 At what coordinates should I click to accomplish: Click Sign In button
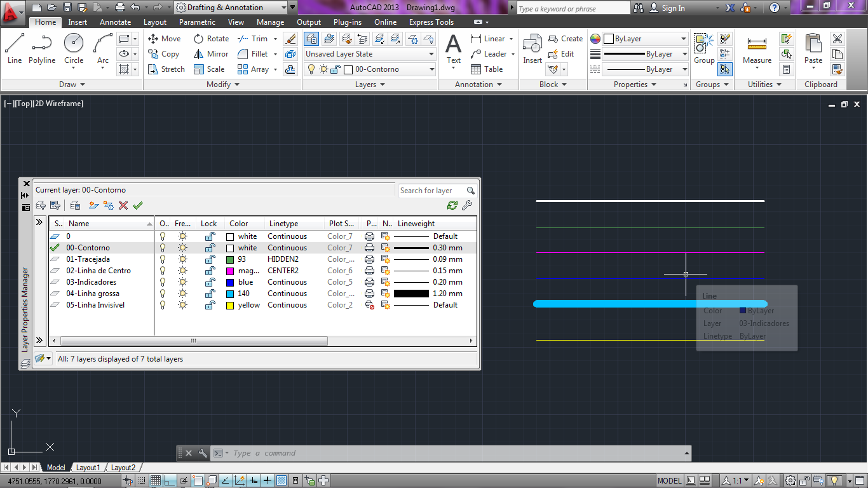[667, 8]
